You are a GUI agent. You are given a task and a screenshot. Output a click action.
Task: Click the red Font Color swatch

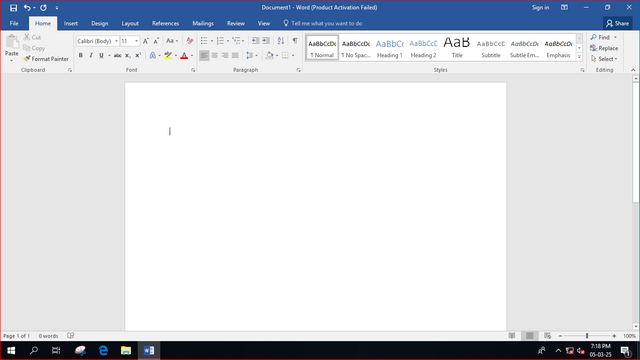pos(184,55)
